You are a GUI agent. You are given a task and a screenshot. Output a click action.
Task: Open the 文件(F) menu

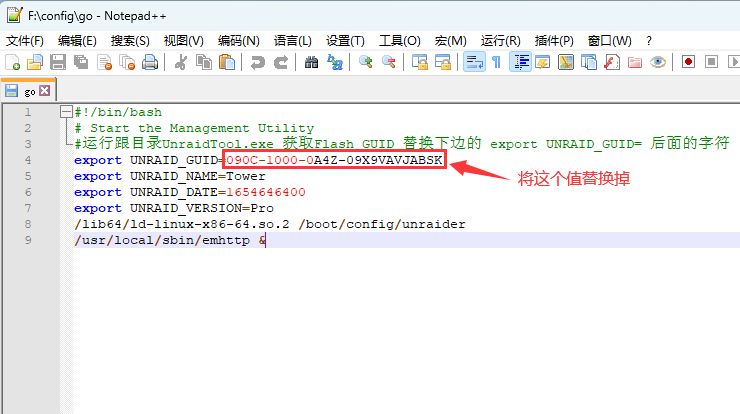point(25,40)
